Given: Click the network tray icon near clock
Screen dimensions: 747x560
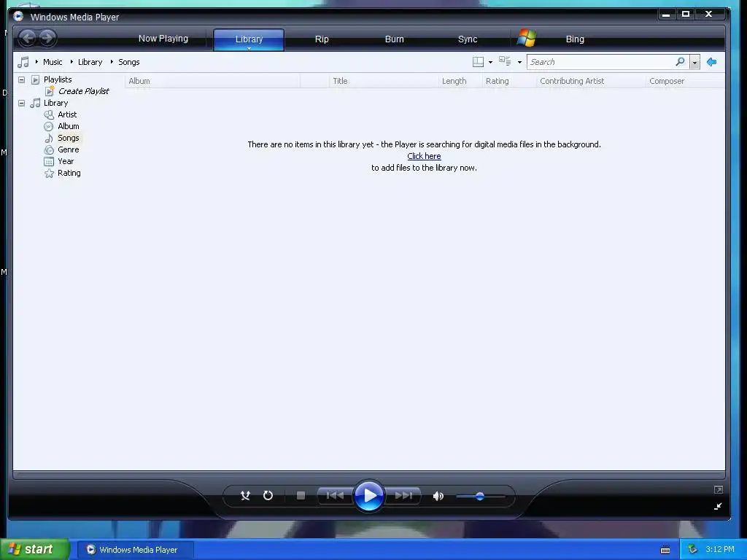Looking at the screenshot, I should (692, 550).
